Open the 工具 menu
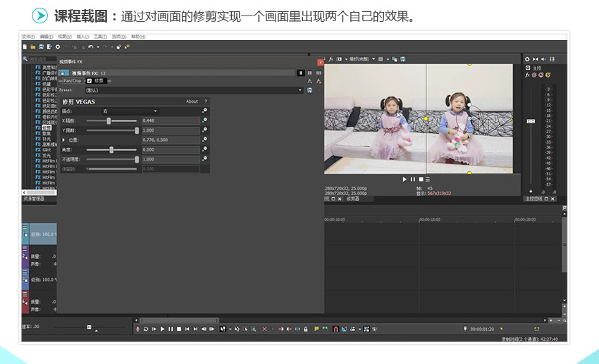 click(101, 37)
